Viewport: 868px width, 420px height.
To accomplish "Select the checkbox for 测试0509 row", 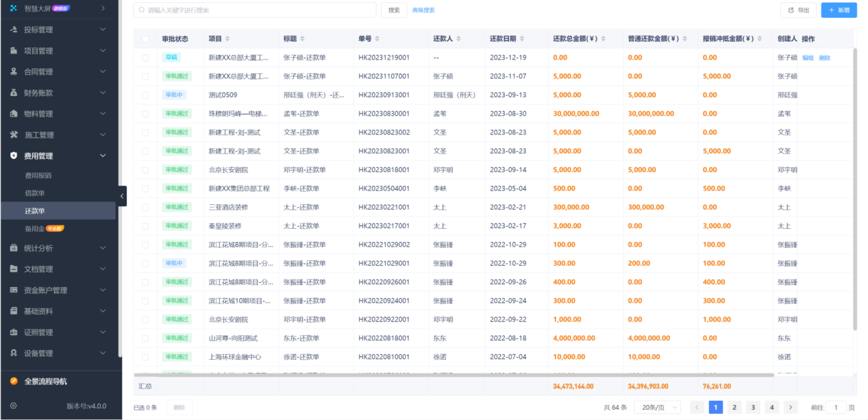I will [x=145, y=95].
